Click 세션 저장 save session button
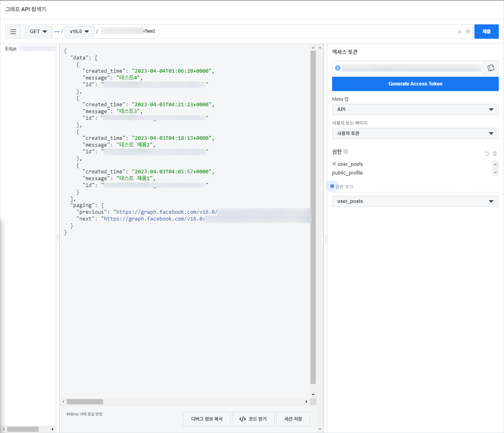 293,419
